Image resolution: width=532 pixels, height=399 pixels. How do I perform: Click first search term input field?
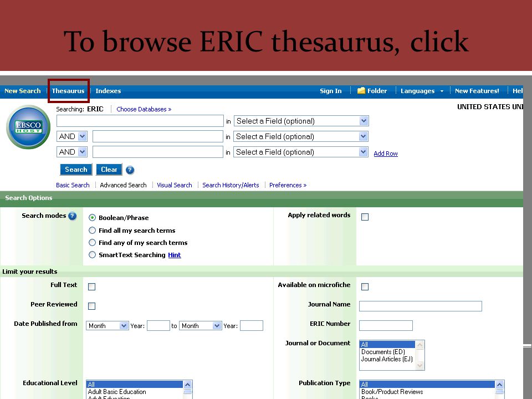pos(140,121)
